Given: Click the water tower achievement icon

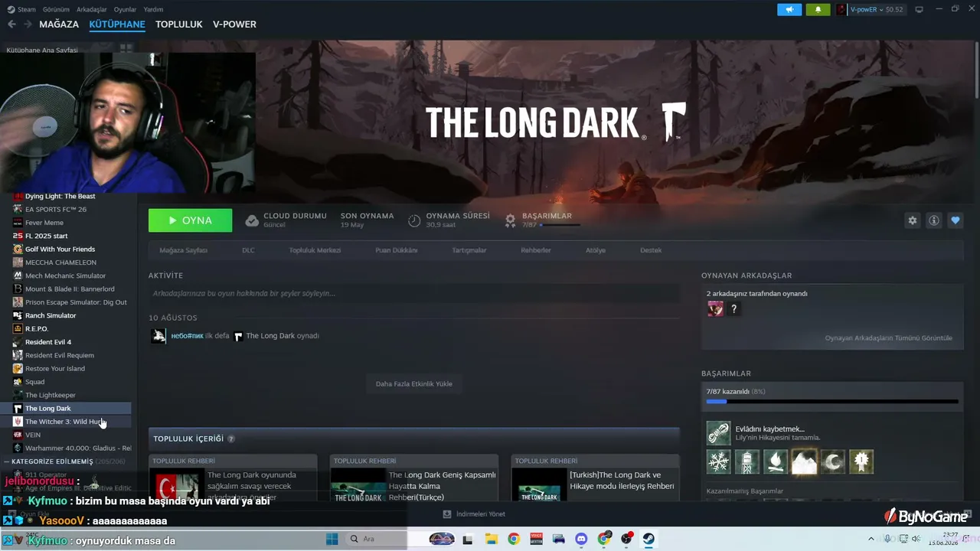Looking at the screenshot, I should 747,461.
